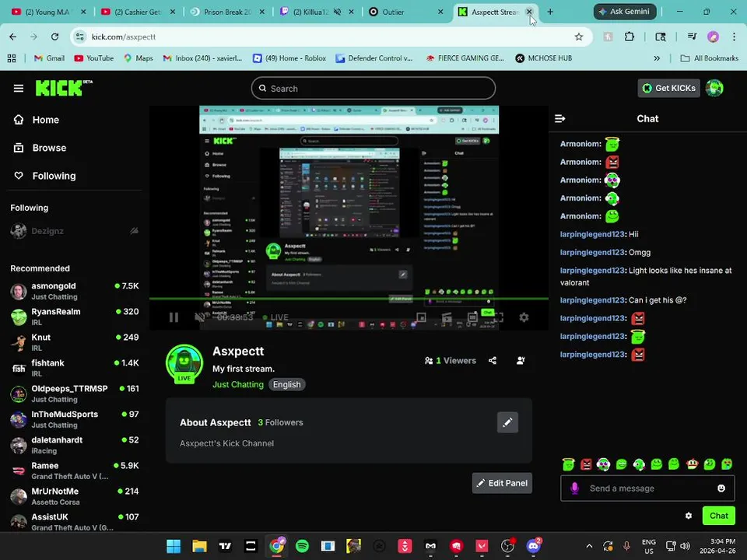
Task: Open Spotify from the taskbar
Action: tap(302, 546)
